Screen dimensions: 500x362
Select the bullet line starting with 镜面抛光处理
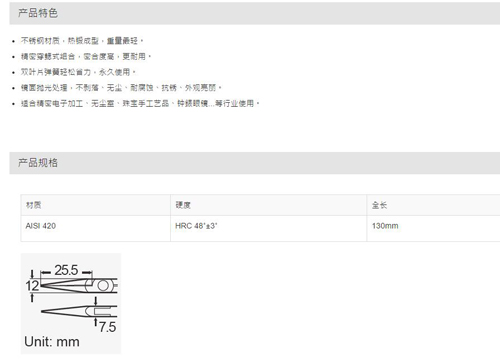[121, 88]
